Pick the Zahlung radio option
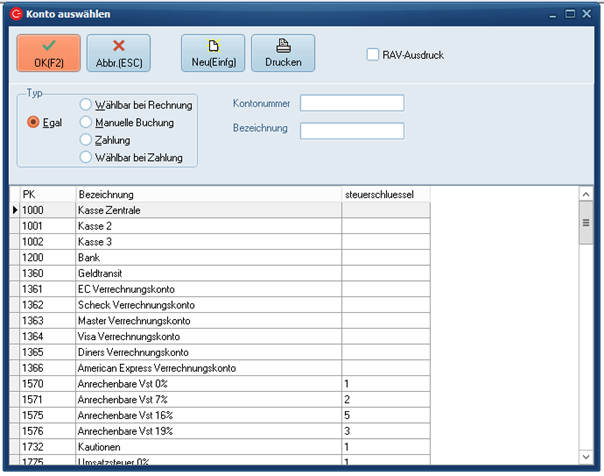This screenshot has width=604, height=476. 86,140
